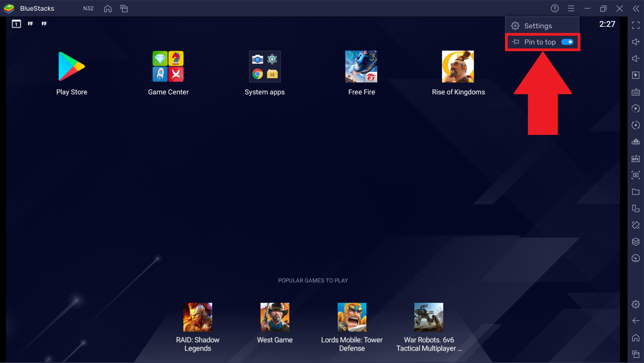Open RAID: Shadow Legends thumbnail
Image resolution: width=644 pixels, height=363 pixels.
click(198, 317)
